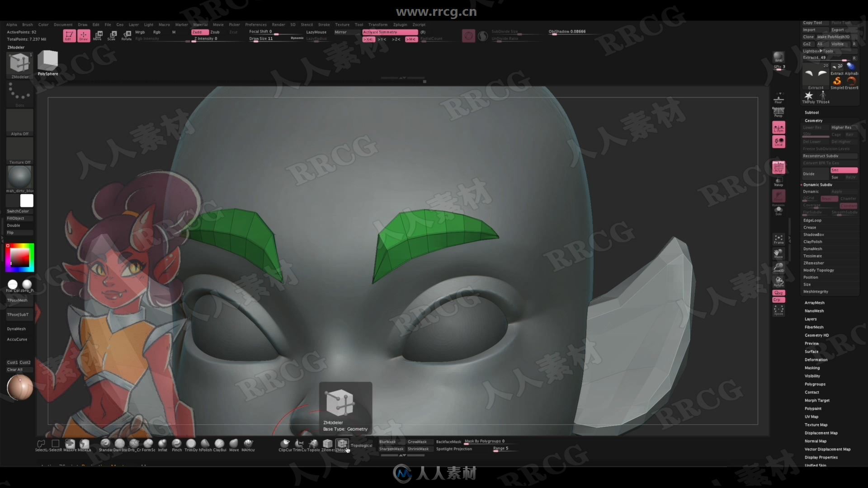Open the Texture Off selector
868x488 pixels.
point(19,151)
